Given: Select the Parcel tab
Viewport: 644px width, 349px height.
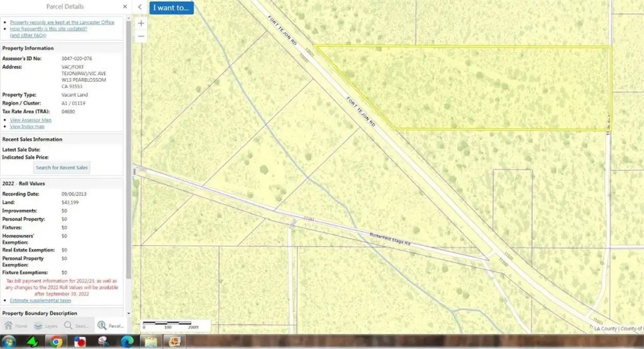Looking at the screenshot, I should [111, 326].
